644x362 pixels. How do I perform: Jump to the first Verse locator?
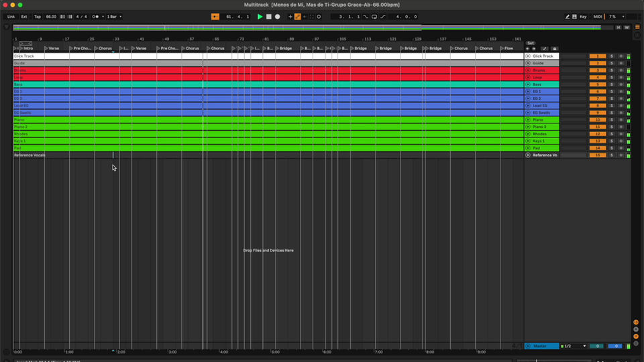pyautogui.click(x=52, y=48)
